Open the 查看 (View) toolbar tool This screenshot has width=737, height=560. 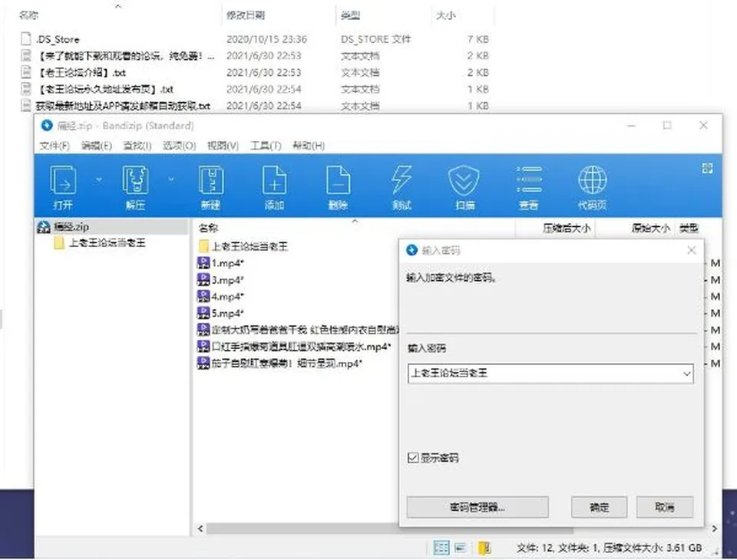coord(528,180)
